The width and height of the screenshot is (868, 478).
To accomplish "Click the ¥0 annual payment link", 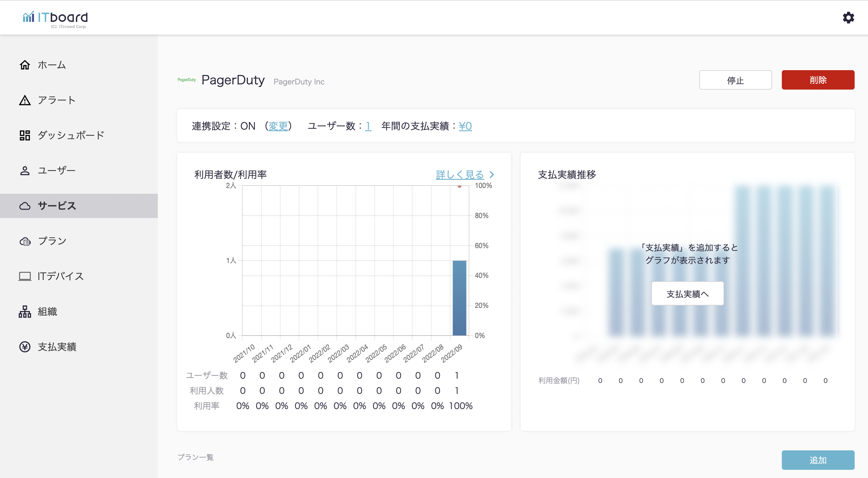I will coord(465,126).
